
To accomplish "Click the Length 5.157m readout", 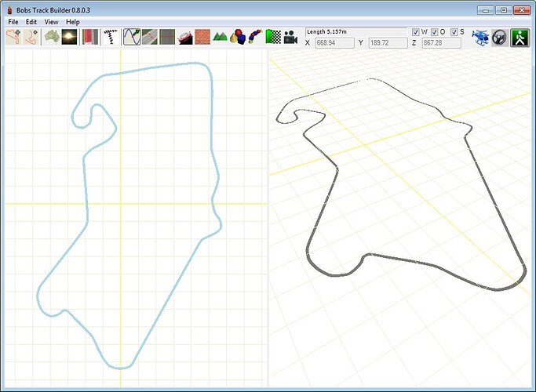I will [x=356, y=32].
